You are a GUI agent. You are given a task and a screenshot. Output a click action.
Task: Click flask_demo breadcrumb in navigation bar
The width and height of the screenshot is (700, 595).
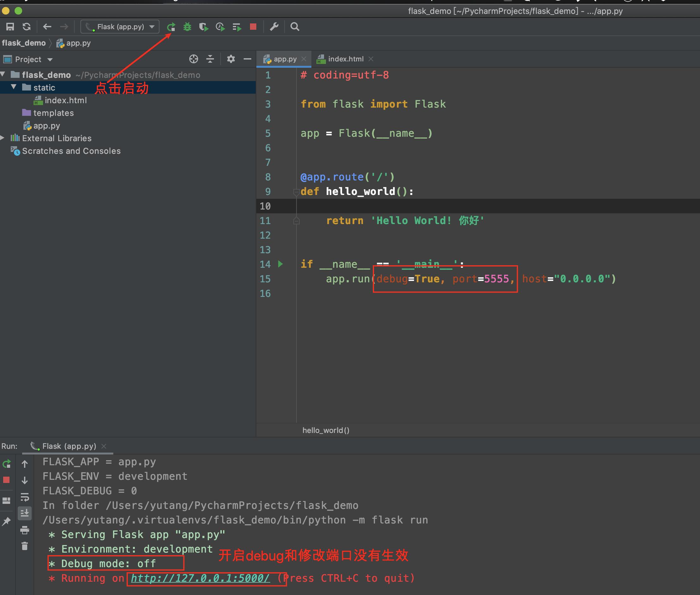tap(24, 43)
